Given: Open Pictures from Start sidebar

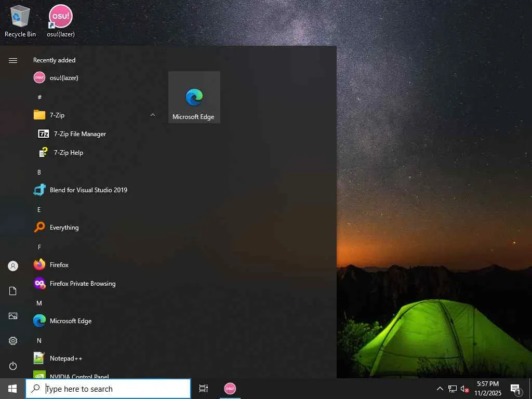Looking at the screenshot, I should coord(13,316).
